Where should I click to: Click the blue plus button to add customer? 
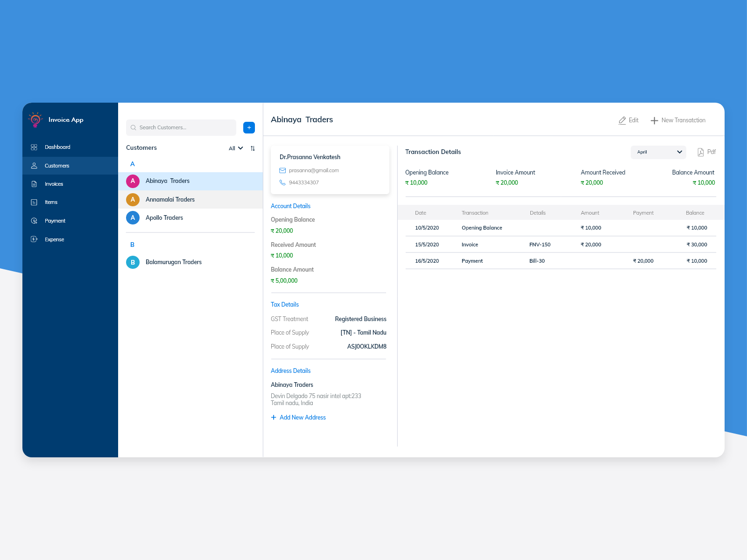(249, 127)
